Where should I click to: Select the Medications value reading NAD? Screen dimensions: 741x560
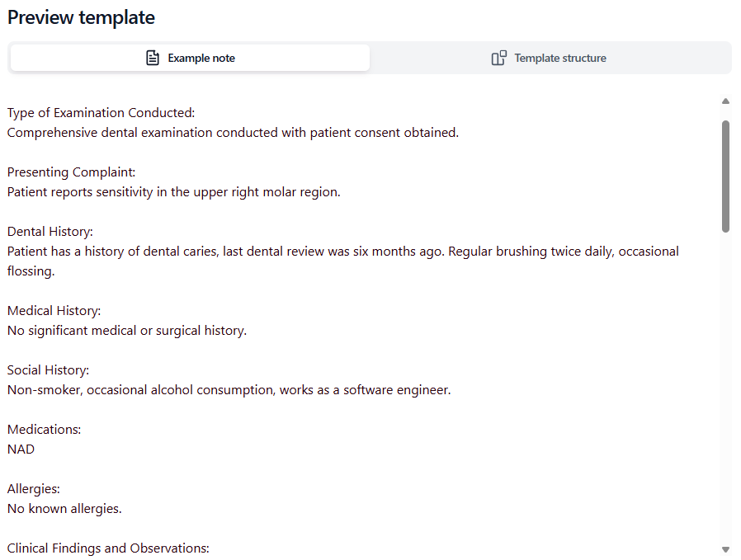pyautogui.click(x=21, y=449)
